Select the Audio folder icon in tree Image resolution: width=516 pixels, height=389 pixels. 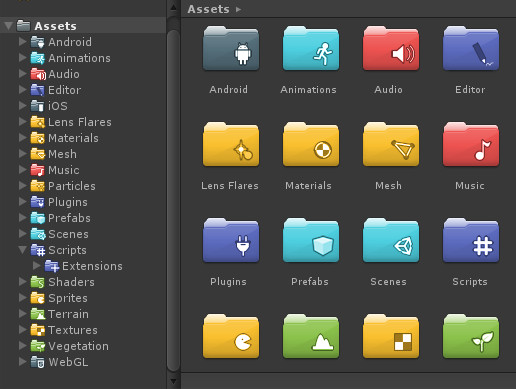tap(38, 74)
